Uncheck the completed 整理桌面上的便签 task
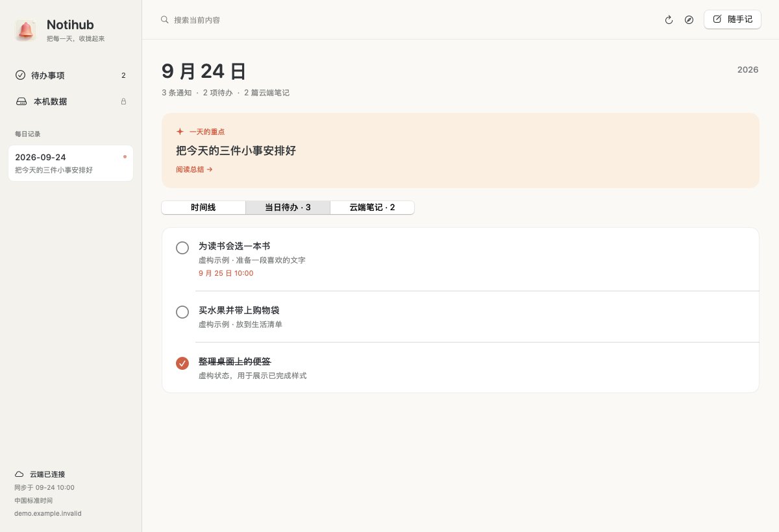This screenshot has height=532, width=779. coord(182,363)
